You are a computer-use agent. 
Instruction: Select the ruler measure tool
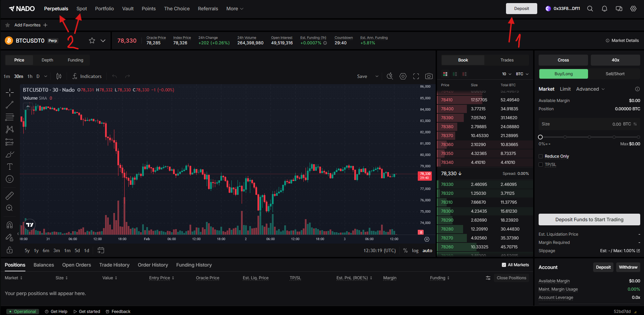coord(10,195)
